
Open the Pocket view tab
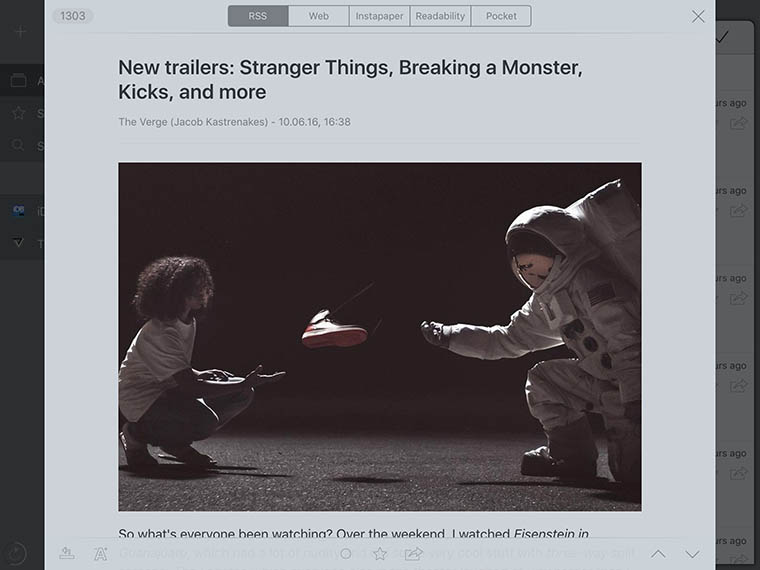501,16
